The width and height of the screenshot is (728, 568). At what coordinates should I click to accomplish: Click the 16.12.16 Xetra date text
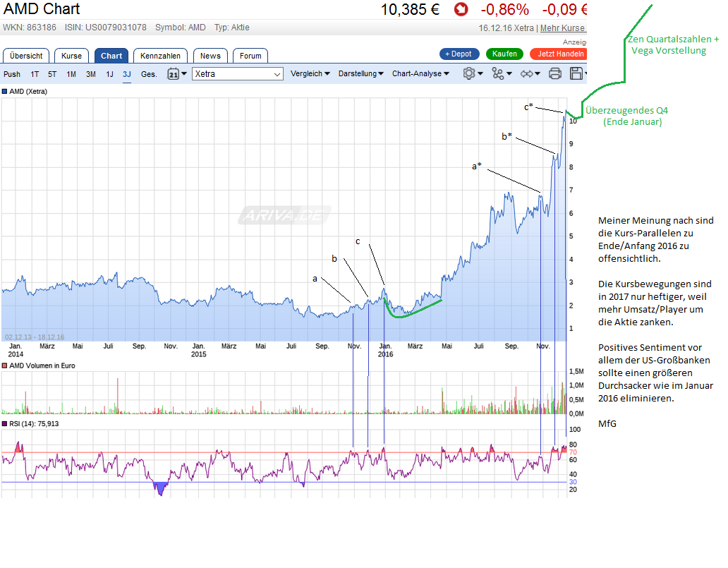click(x=506, y=28)
